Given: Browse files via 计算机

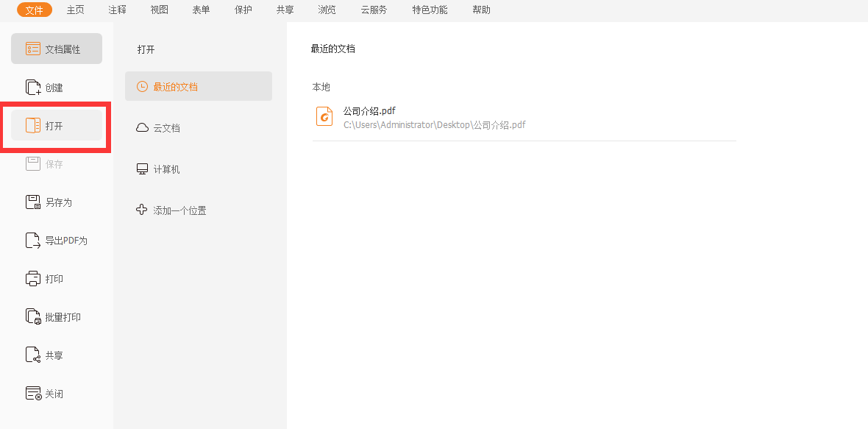Looking at the screenshot, I should tap(168, 169).
